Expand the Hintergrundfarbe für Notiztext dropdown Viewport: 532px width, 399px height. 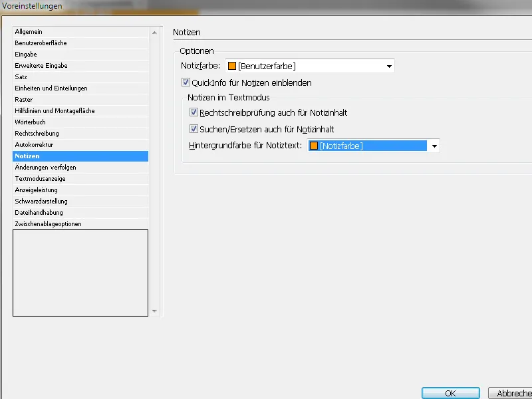[434, 146]
